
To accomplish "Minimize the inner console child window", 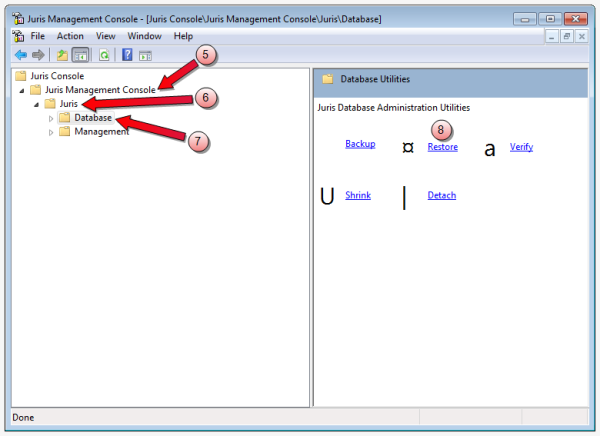I will (551, 37).
